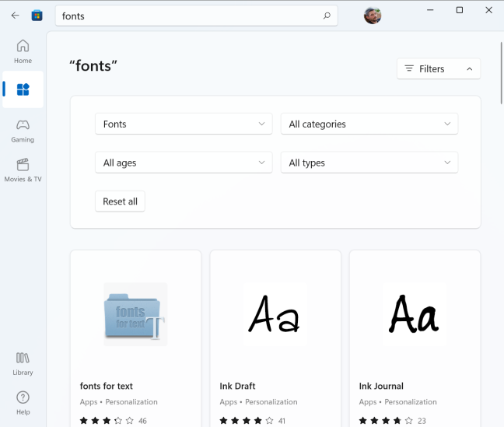Maximize the Microsoft Store window
The height and width of the screenshot is (427, 504).
[460, 10]
